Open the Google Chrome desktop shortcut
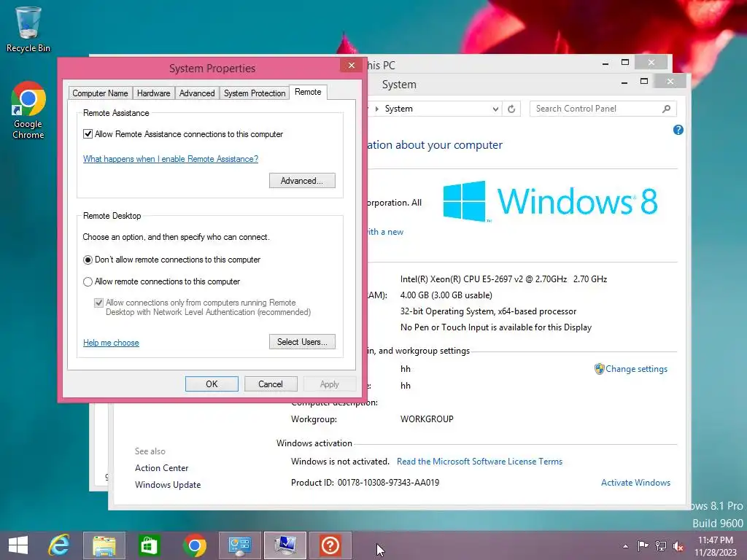The width and height of the screenshot is (747, 560). 28,110
